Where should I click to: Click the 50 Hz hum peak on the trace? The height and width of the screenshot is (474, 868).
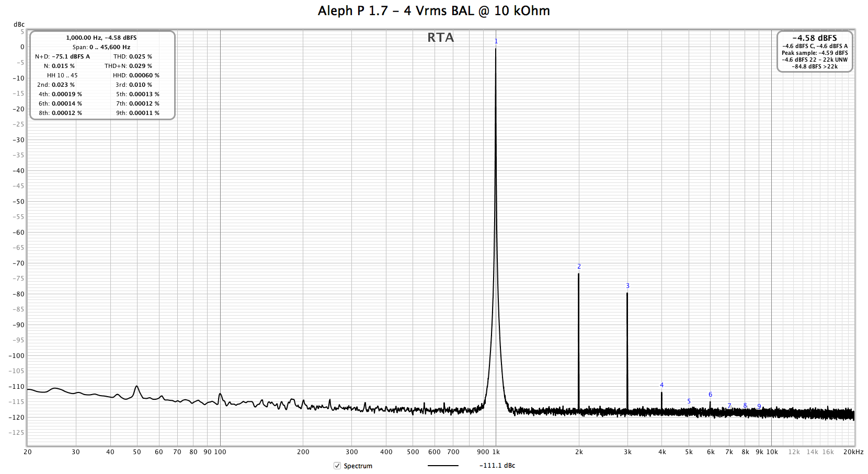click(136, 387)
